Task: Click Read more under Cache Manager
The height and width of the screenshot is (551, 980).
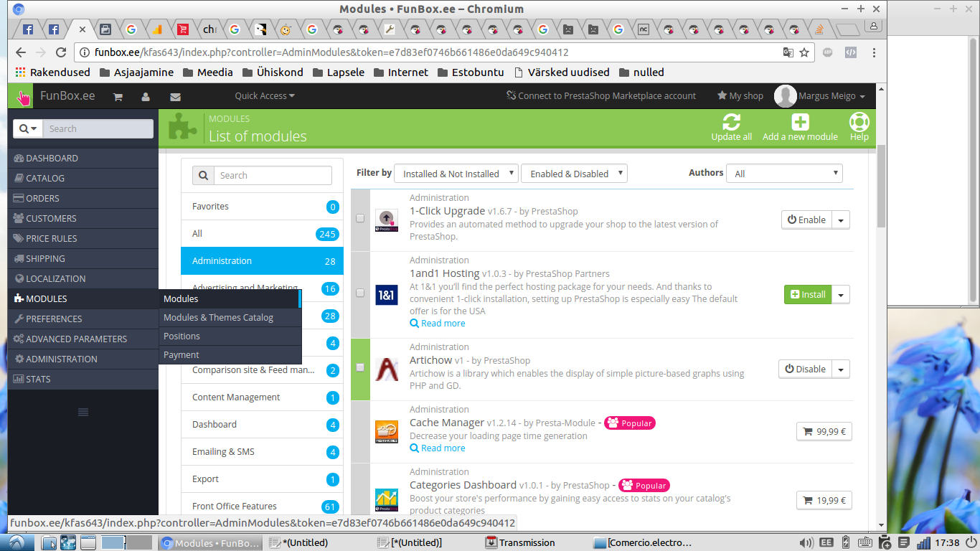Action: (x=438, y=448)
